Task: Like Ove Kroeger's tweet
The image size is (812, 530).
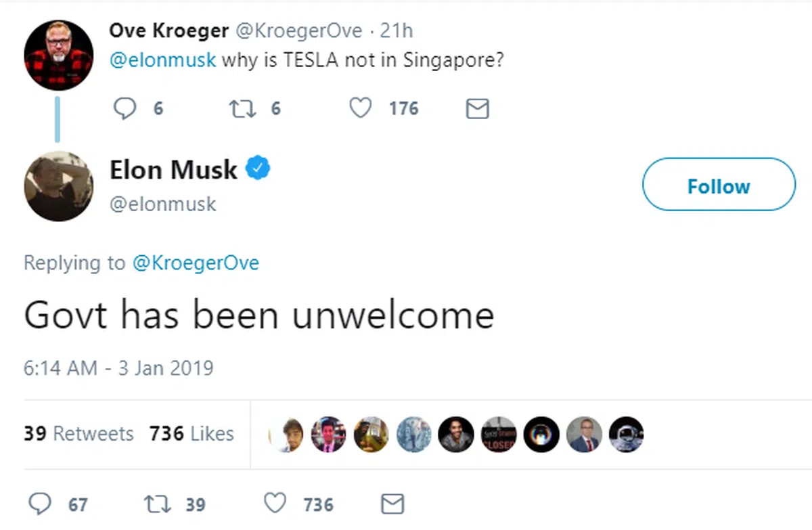Action: pyautogui.click(x=360, y=108)
